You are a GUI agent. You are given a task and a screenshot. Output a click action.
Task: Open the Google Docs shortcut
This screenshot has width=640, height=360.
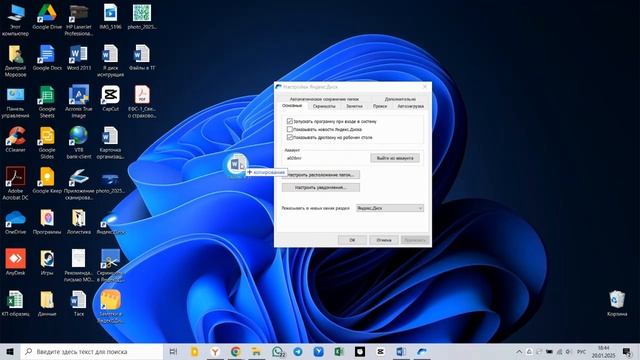pyautogui.click(x=47, y=58)
